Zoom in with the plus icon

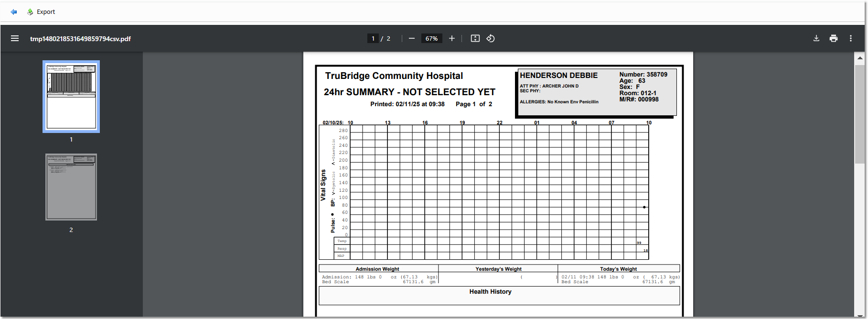[452, 38]
